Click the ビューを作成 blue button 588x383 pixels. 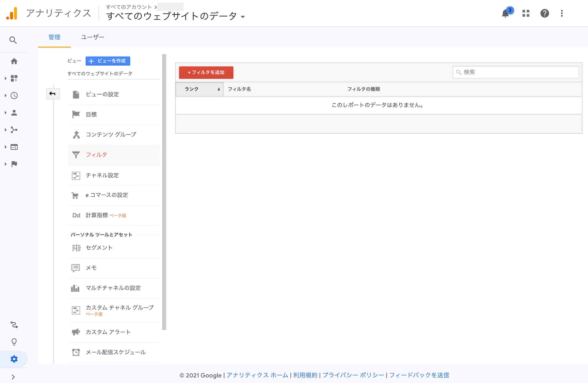(x=108, y=61)
